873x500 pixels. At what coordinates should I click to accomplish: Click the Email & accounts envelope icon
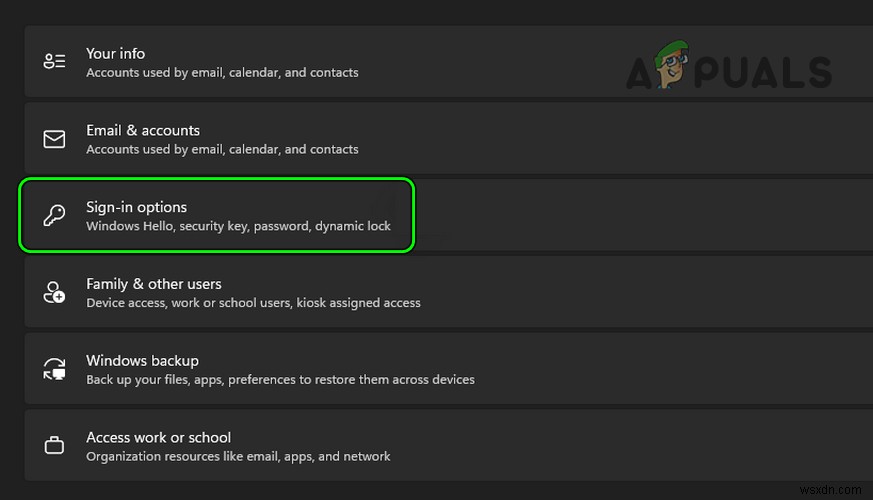54,139
